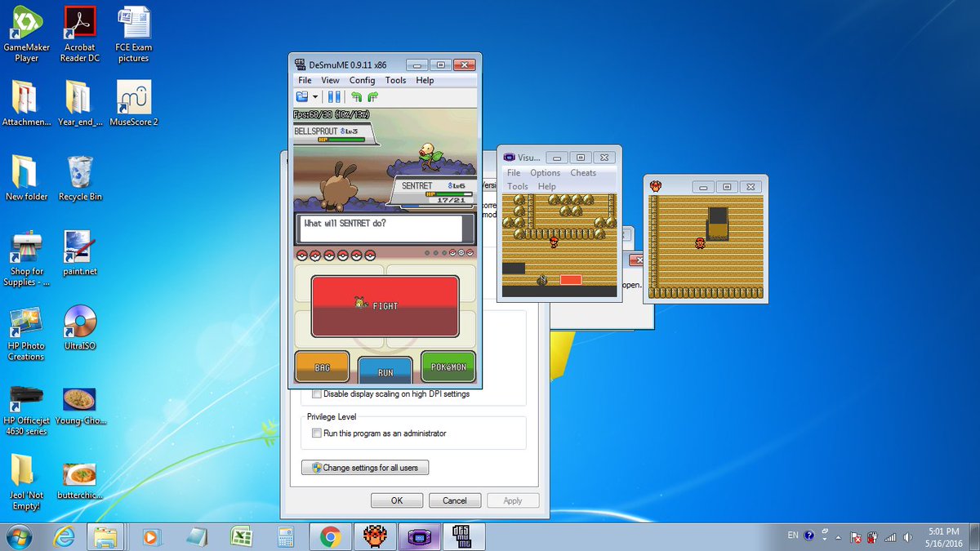Expand the recent ROM dropdown arrow in DeSmuME
This screenshot has width=980, height=551.
point(315,96)
